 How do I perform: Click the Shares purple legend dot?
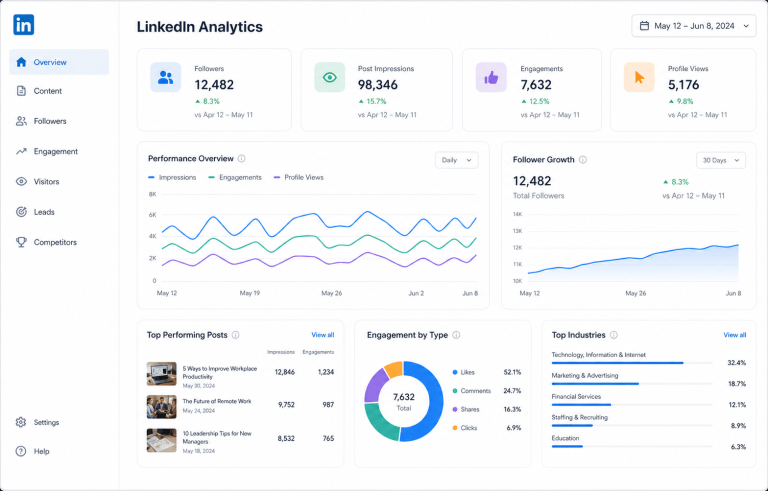(x=455, y=409)
